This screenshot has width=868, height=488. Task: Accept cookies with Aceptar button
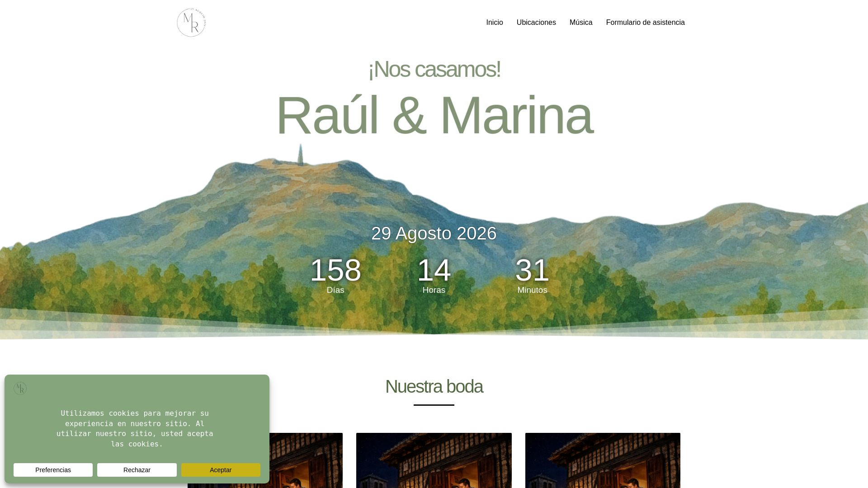221,470
